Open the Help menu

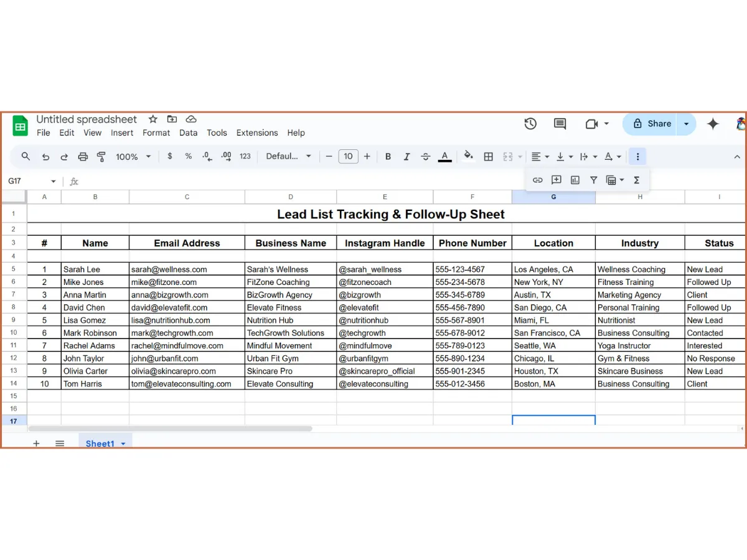[x=296, y=133]
